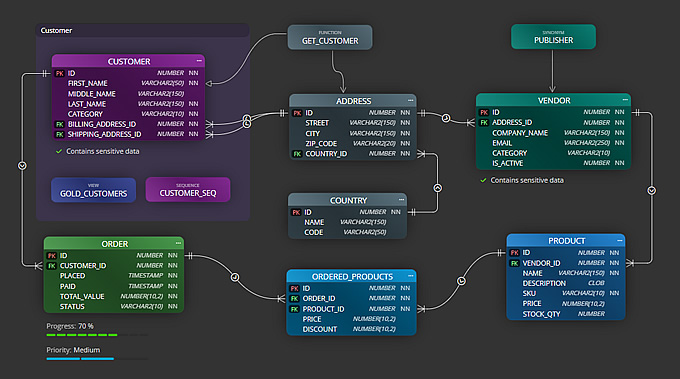Select the CUSTOMER_SEQ sequence node

tap(188, 190)
